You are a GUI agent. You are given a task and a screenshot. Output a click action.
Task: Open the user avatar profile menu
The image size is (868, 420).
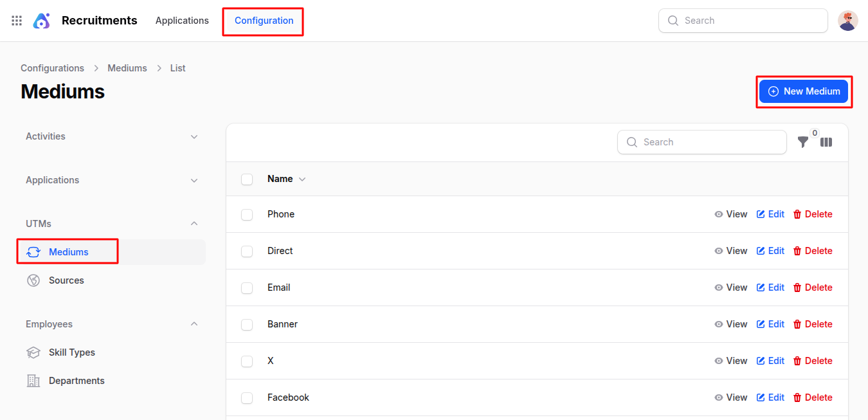coord(847,21)
